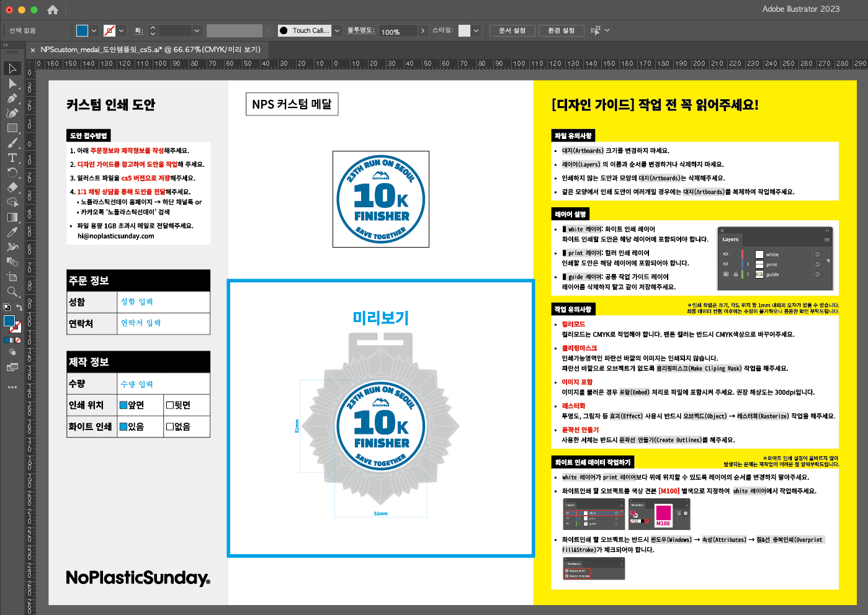Viewport: 868px width, 615px height.
Task: Click the blue fill swatch in control bar
Action: [83, 30]
